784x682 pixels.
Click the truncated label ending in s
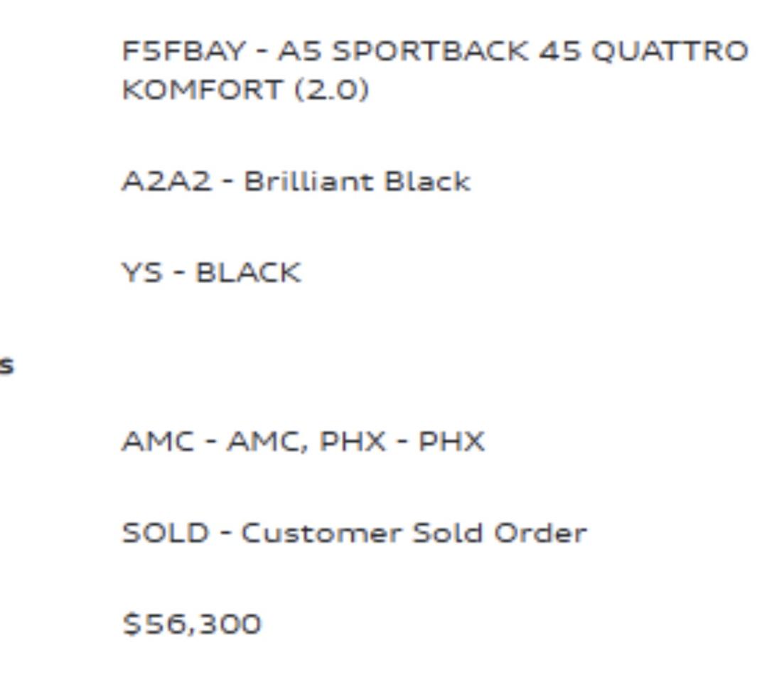(x=6, y=366)
